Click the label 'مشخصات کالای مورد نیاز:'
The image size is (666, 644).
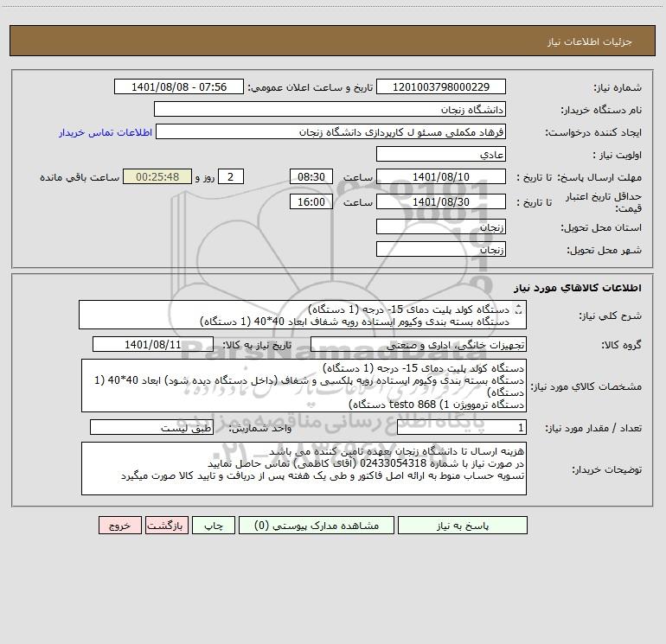click(586, 386)
